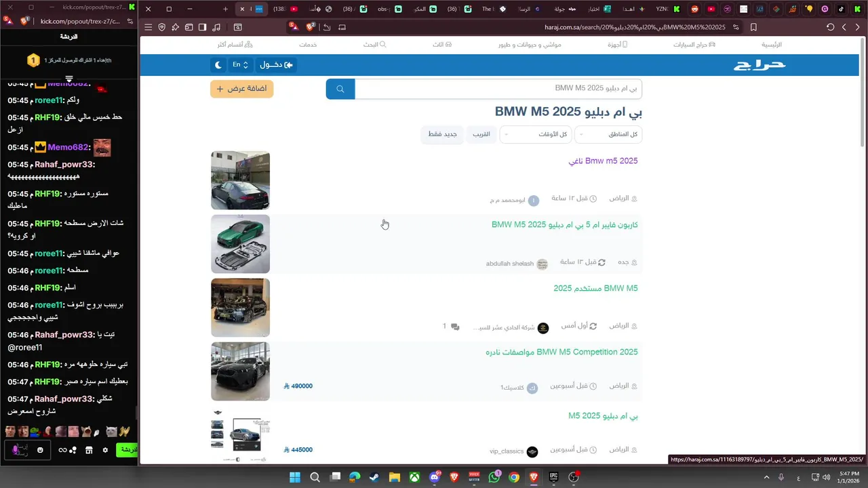Open BMW M5 Competition 2025 مواصفات نادره listing
The width and height of the screenshot is (868, 488).
561,352
